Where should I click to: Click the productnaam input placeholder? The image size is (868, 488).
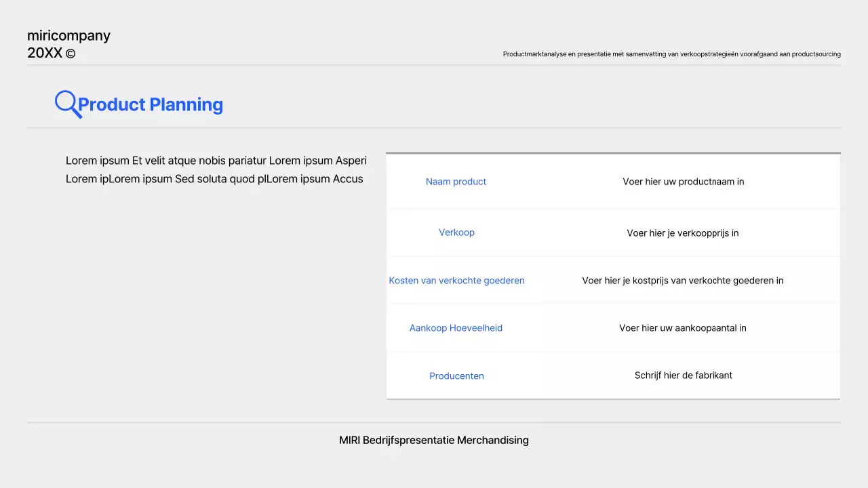click(x=683, y=181)
